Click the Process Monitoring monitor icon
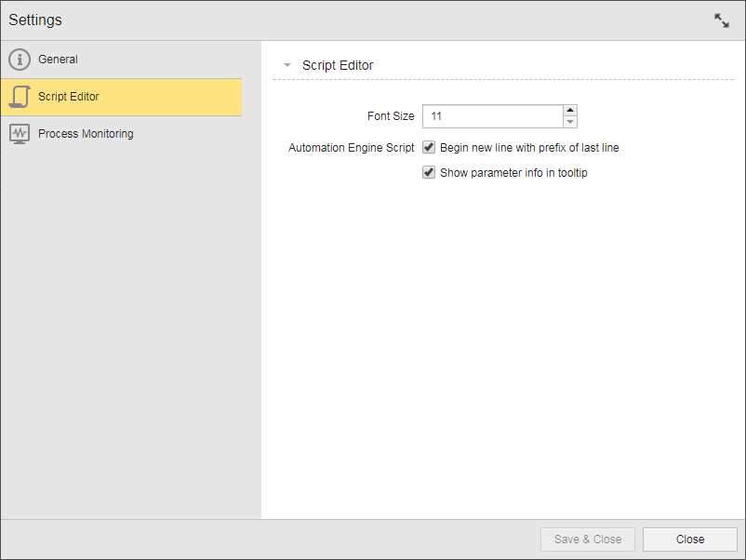Screen dimensions: 746x560 pos(20,134)
